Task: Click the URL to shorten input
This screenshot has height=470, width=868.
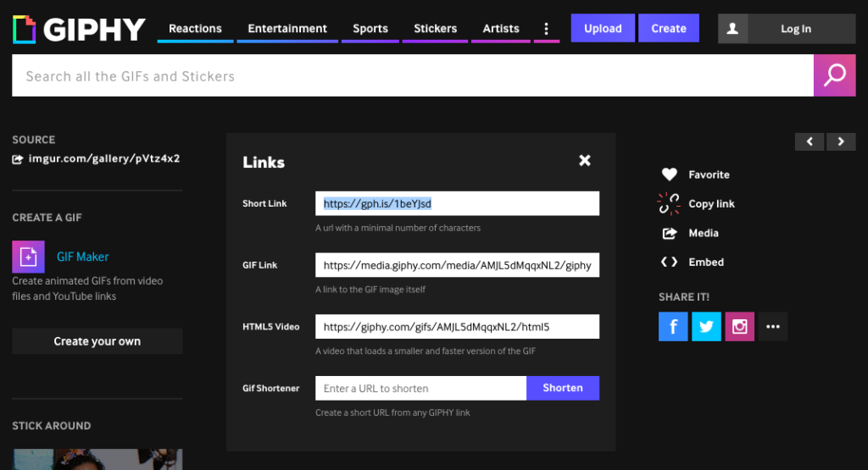Action: (420, 388)
